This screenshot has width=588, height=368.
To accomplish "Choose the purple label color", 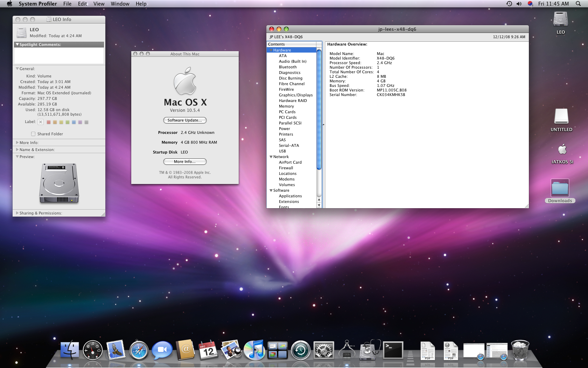I will (x=80, y=122).
